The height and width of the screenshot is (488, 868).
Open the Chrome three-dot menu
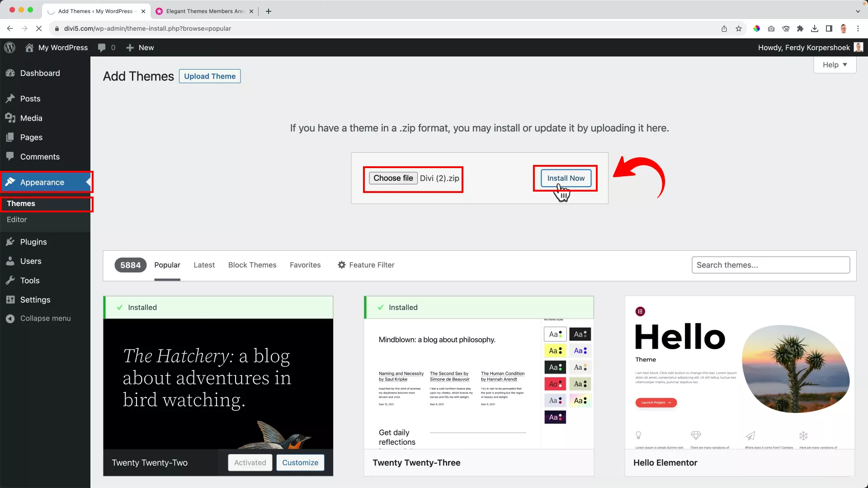(858, 28)
